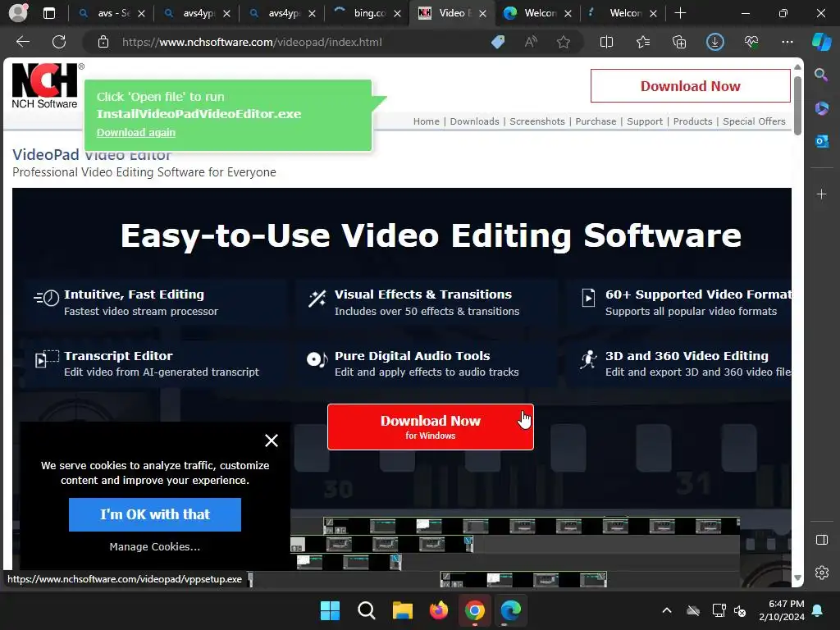Open Firefox from taskbar
Screen dimensions: 840x630
(439, 610)
